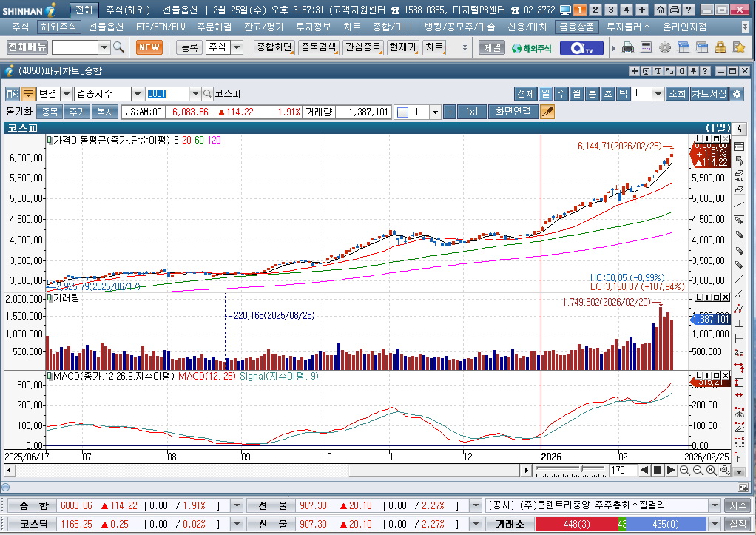Viewport: 756px width, 535px height.
Task: Click the star favorites icon in toolbar
Action: tap(739, 47)
